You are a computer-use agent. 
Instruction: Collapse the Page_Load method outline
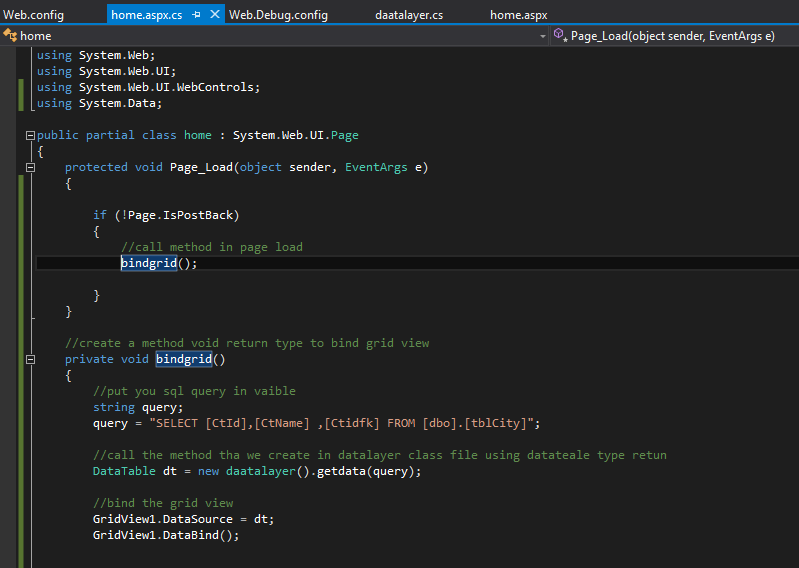tap(29, 167)
